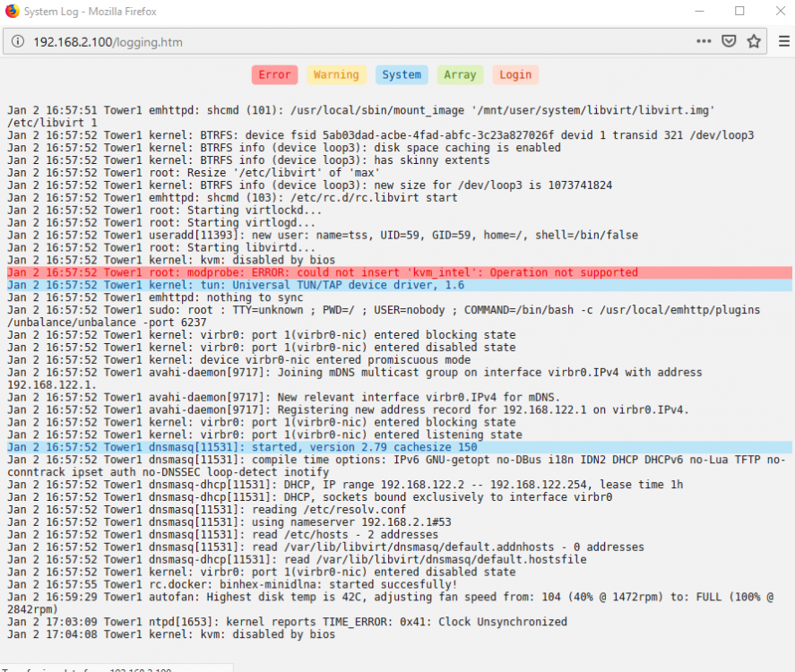This screenshot has width=795, height=672.
Task: Click the 'Starting libvirtd...' log line
Action: coord(161,248)
